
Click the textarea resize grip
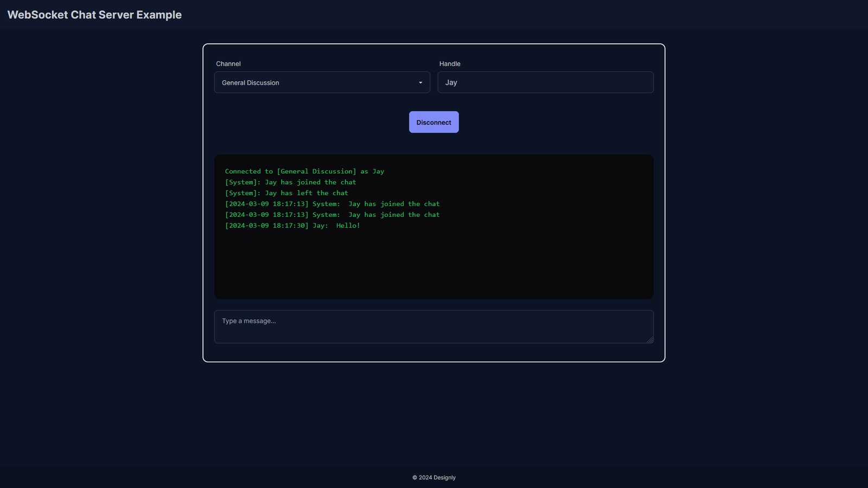pyautogui.click(x=650, y=339)
